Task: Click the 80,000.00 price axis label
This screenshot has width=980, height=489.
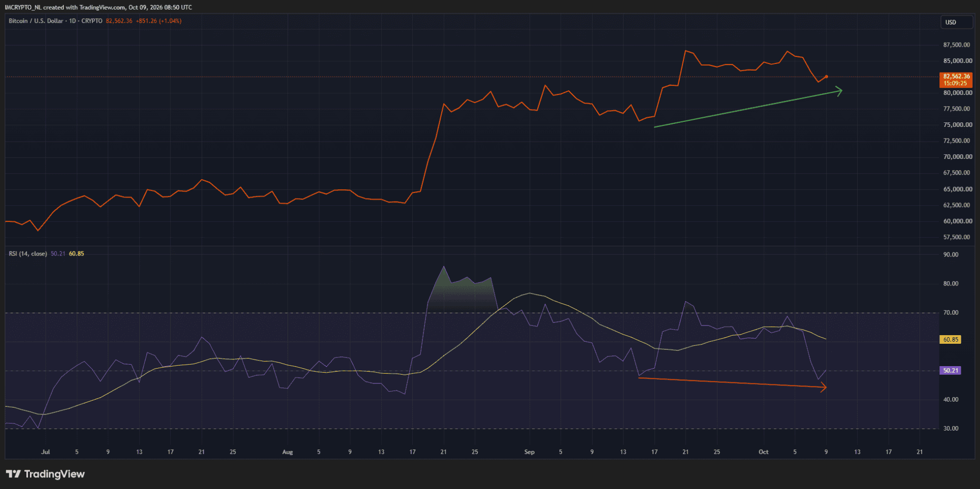Action: 958,93
